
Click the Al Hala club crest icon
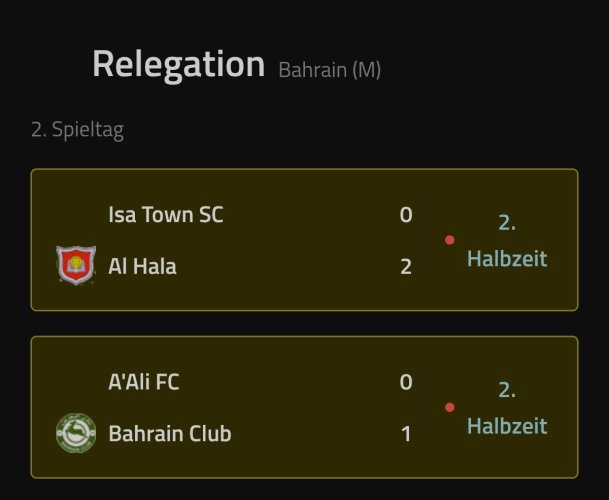click(x=76, y=266)
